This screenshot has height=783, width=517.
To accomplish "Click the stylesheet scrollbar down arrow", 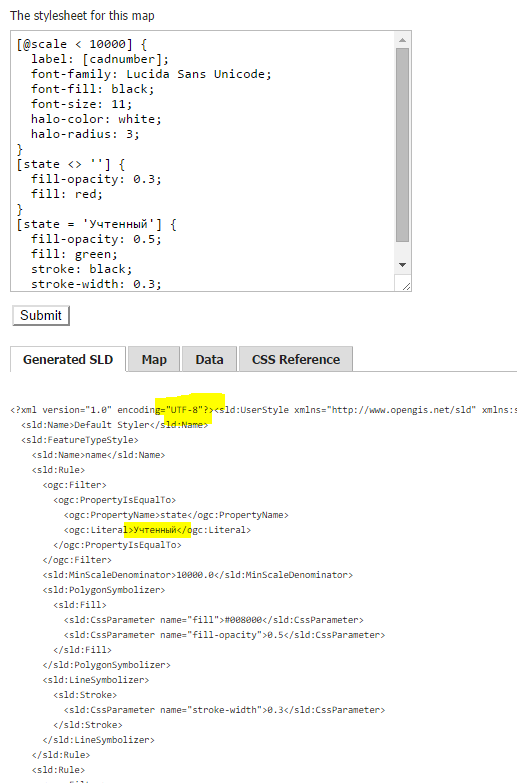I will pos(402,265).
